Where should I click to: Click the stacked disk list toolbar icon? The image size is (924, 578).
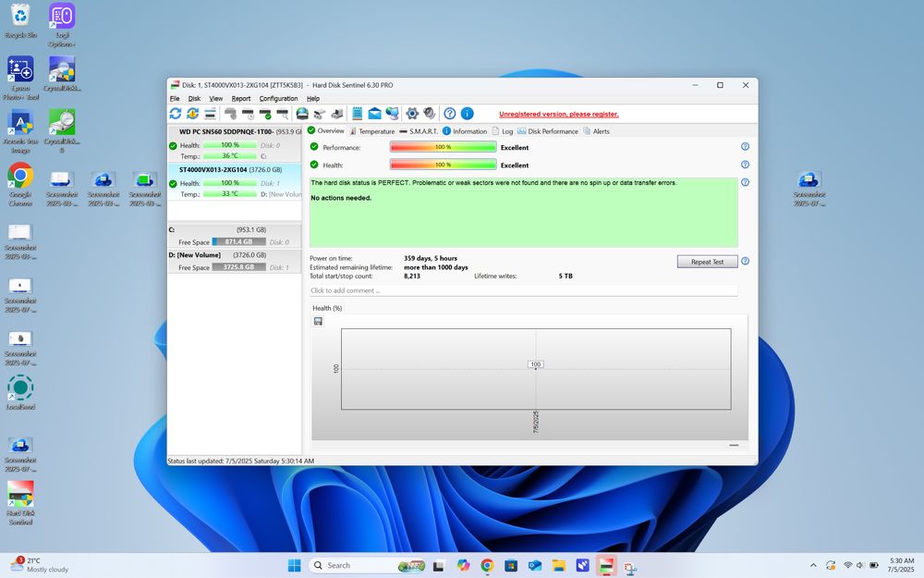coord(211,113)
